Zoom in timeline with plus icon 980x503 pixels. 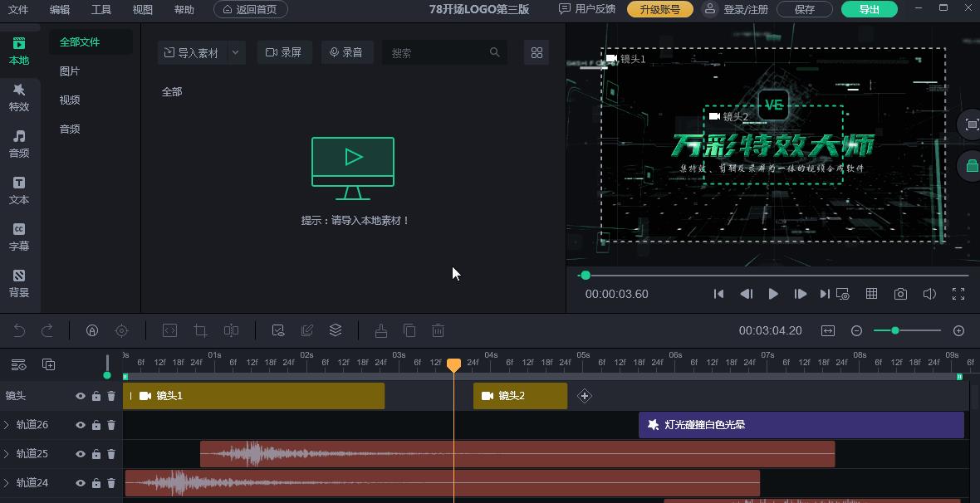click(958, 330)
